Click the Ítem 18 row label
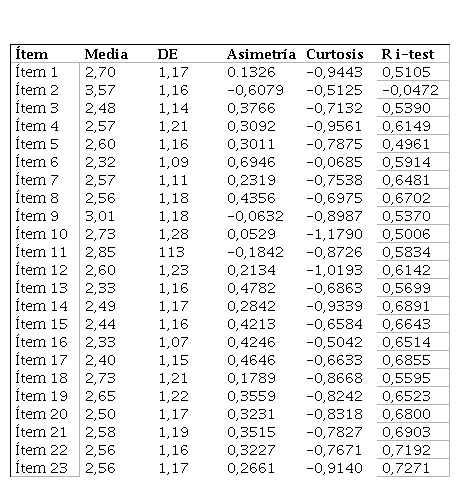Viewport: 460px width, 482px height. coord(41,378)
